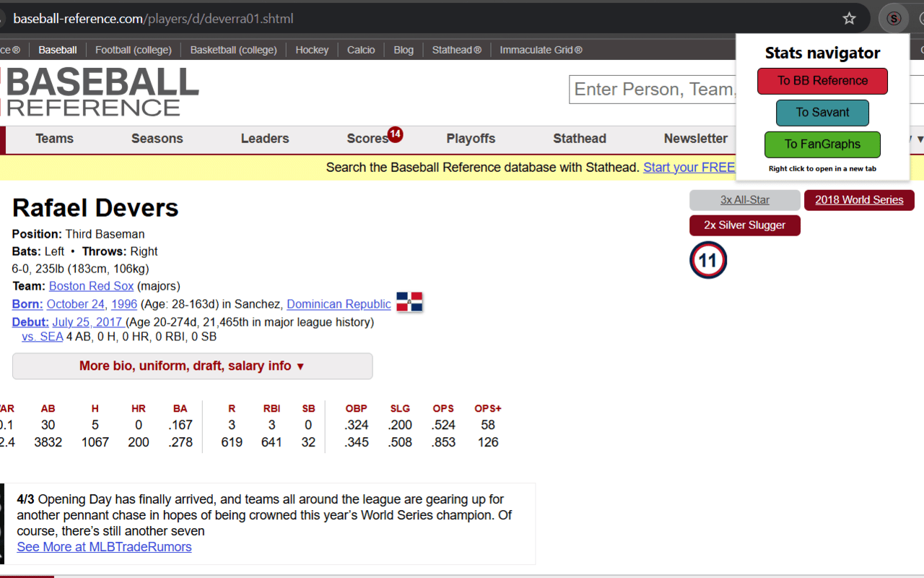The width and height of the screenshot is (924, 578).
Task: Open the Stats navigator extension icon
Action: pyautogui.click(x=894, y=19)
